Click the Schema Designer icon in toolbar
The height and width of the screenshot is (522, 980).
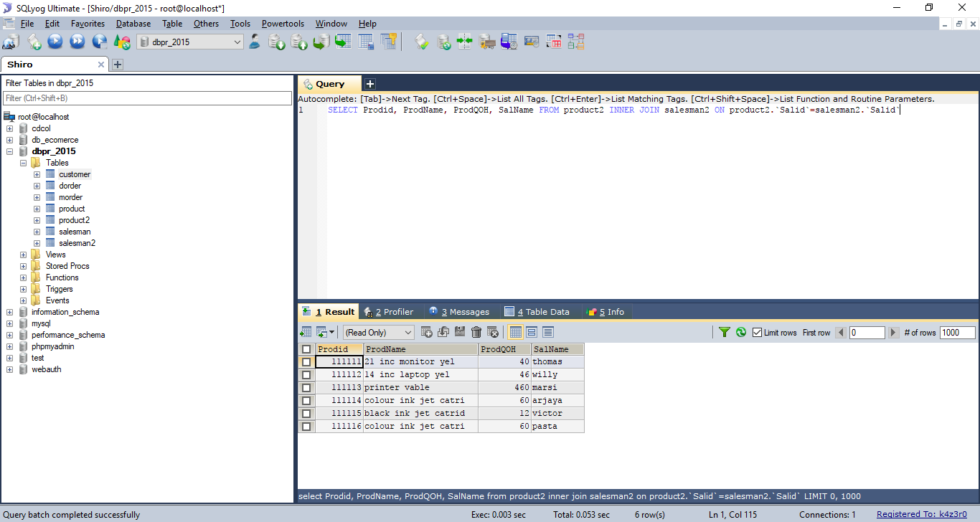576,42
